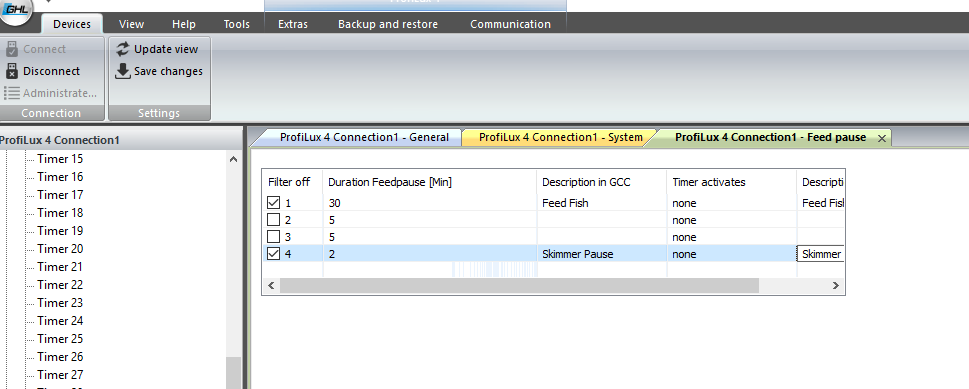Select Timer 19 in the tree

pyautogui.click(x=60, y=231)
